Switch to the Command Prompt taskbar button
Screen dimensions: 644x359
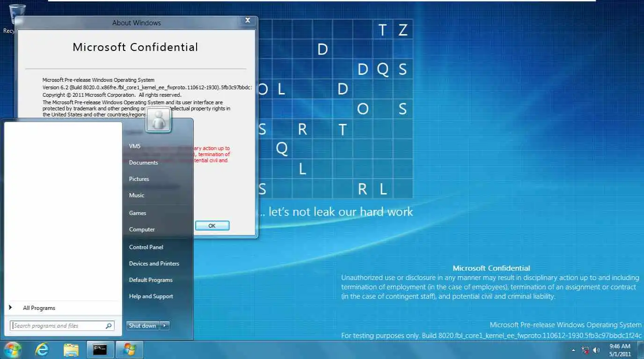(x=100, y=350)
